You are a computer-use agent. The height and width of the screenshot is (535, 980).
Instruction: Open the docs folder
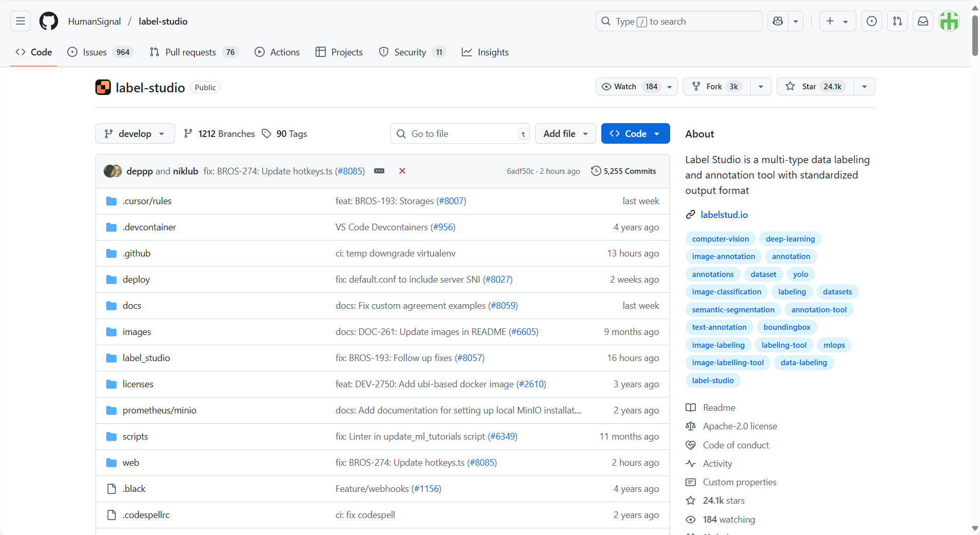[132, 306]
